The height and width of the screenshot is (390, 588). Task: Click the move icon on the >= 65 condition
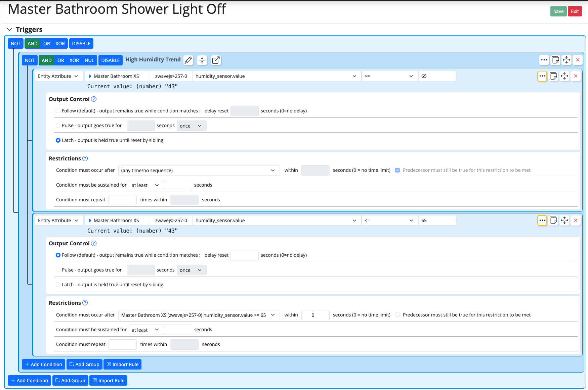point(564,76)
